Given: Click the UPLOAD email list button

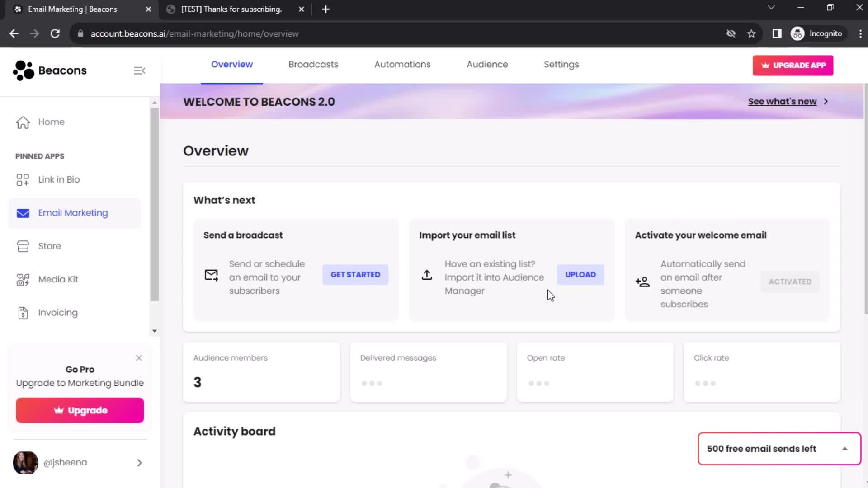Looking at the screenshot, I should click(580, 275).
